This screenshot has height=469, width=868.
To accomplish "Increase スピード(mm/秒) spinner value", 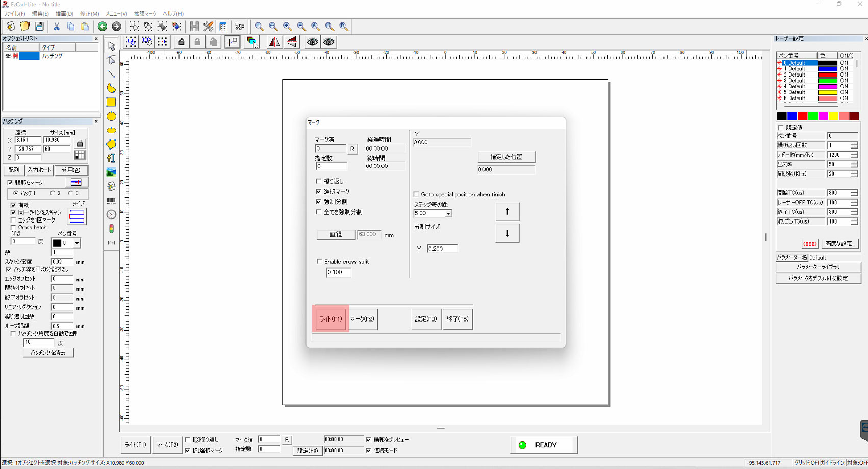I will click(x=854, y=153).
